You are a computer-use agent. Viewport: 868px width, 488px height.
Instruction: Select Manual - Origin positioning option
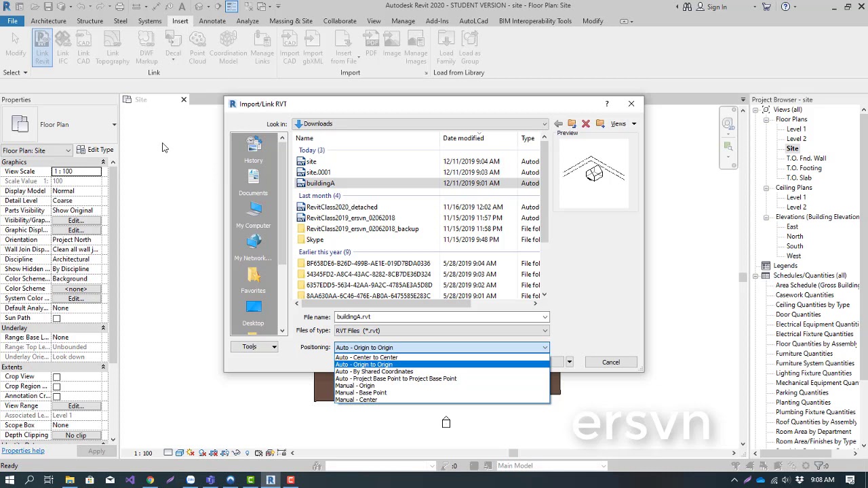(x=441, y=386)
